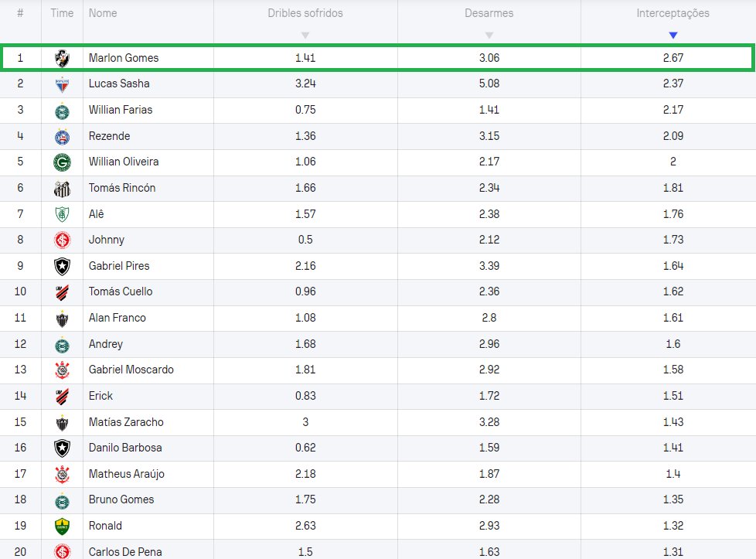This screenshot has width=756, height=559.
Task: Sort by Desarmes using its arrow
Action: coord(489,36)
